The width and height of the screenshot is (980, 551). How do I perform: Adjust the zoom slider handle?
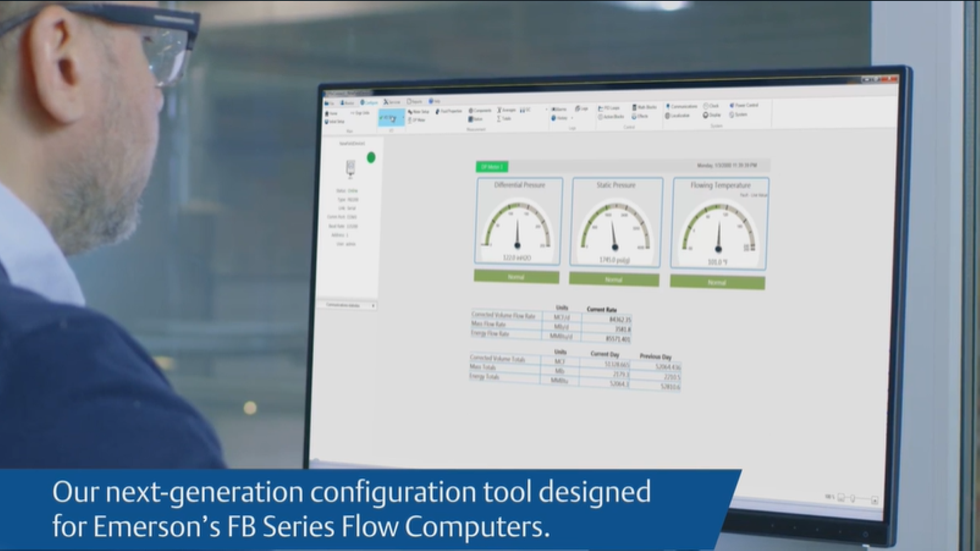[x=852, y=498]
